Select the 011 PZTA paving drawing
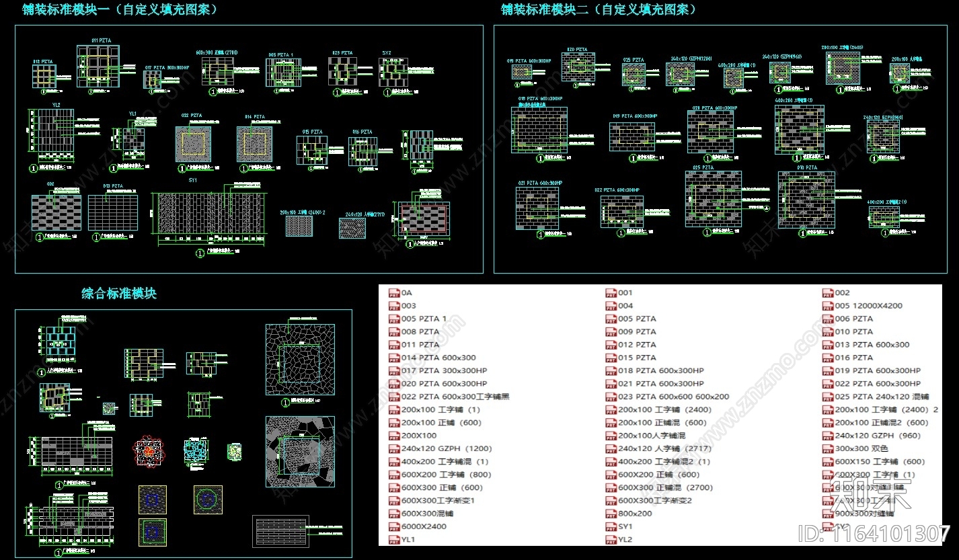The image size is (959, 560). (100, 65)
